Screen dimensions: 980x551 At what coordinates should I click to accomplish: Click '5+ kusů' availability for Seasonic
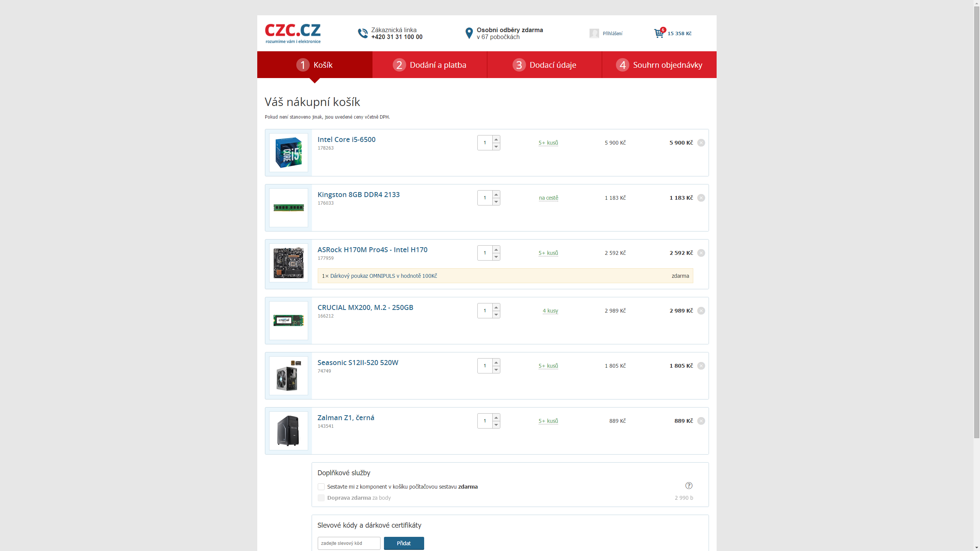coord(548,366)
